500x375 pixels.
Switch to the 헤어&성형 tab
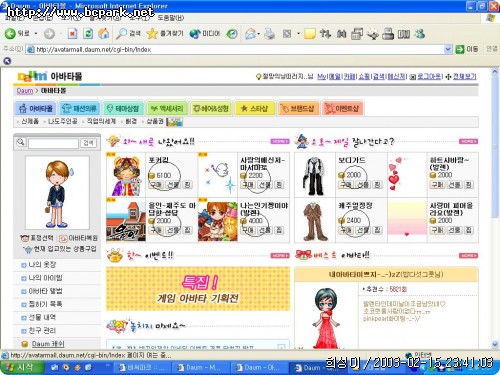[211, 108]
